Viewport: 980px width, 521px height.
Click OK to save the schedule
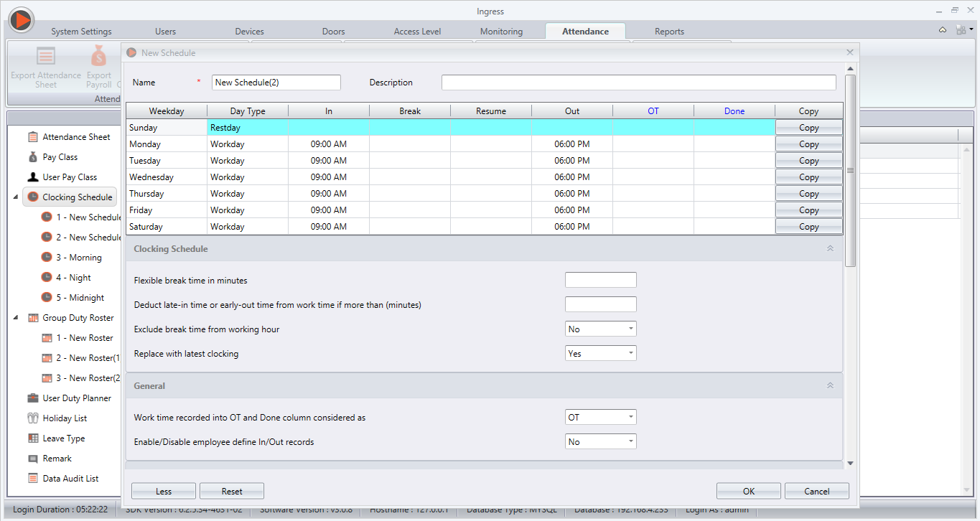click(748, 491)
